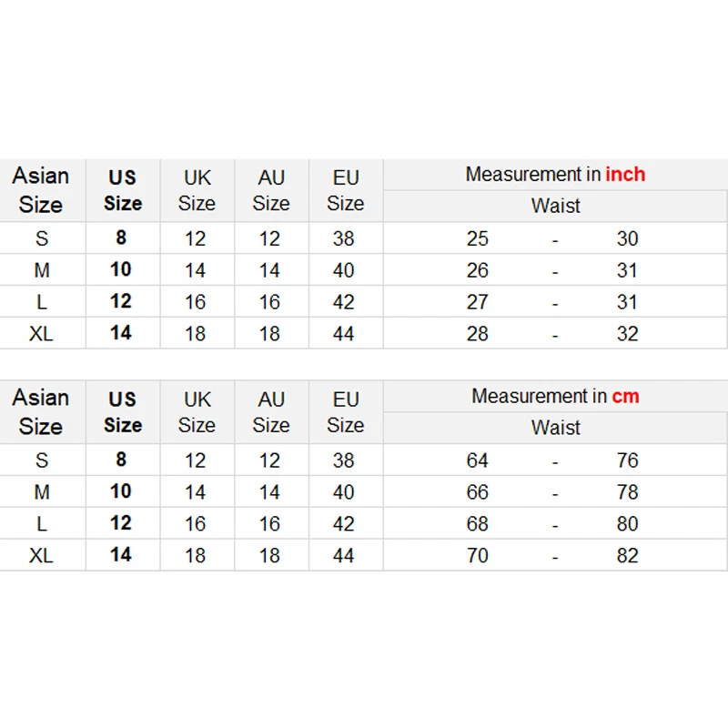Click the red "cm" word in header
Screen dimensions: 728x728
pyautogui.click(x=625, y=397)
